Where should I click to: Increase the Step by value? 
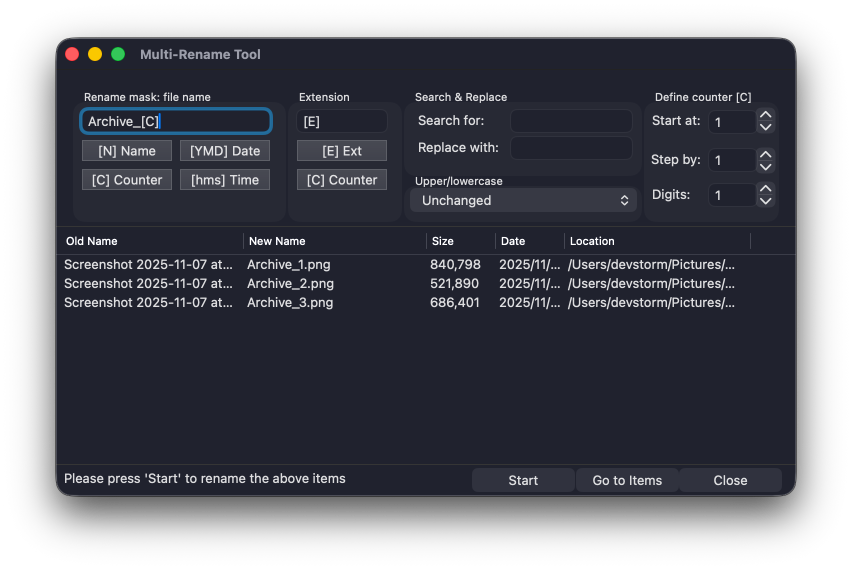click(x=765, y=154)
